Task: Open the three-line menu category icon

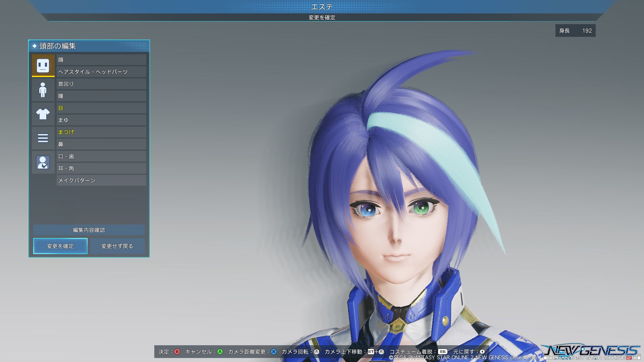Action: click(x=43, y=138)
